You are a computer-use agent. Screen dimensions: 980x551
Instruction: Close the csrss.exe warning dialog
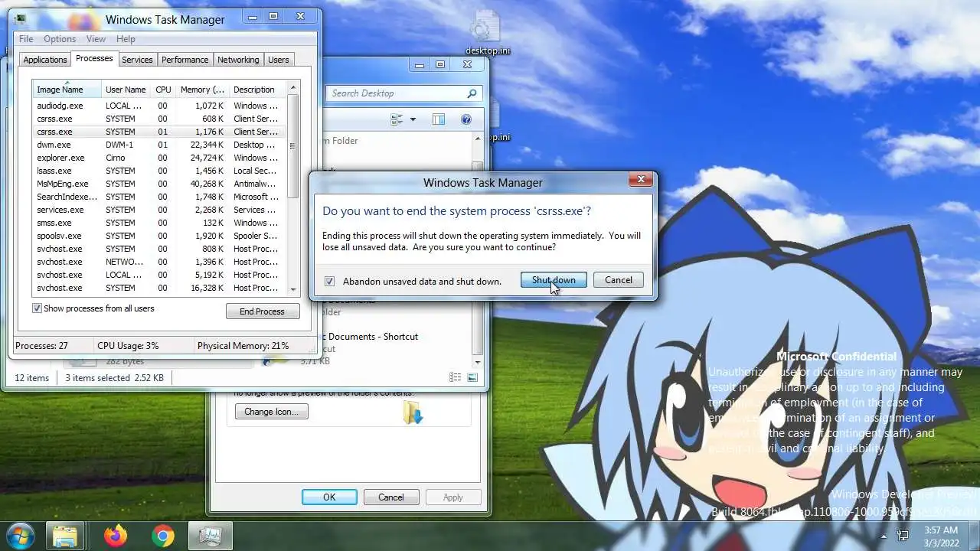point(641,180)
